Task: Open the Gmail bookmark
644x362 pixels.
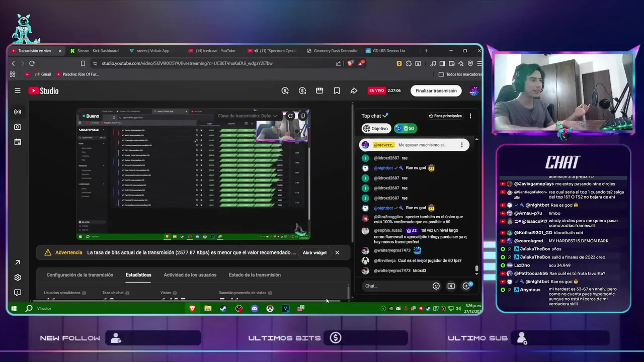Action: pyautogui.click(x=43, y=74)
